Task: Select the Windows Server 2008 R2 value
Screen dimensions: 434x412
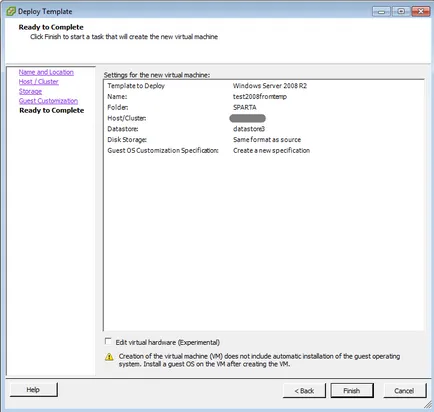Action: pos(270,86)
